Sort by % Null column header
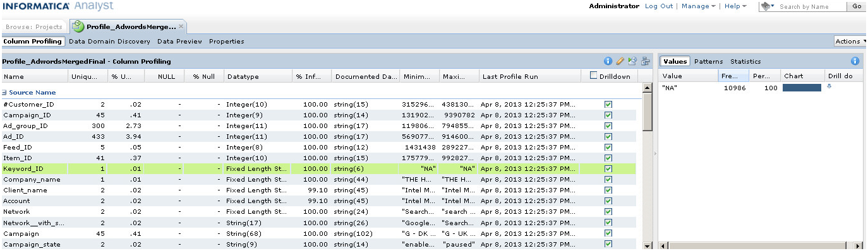868x251 pixels. [204, 76]
